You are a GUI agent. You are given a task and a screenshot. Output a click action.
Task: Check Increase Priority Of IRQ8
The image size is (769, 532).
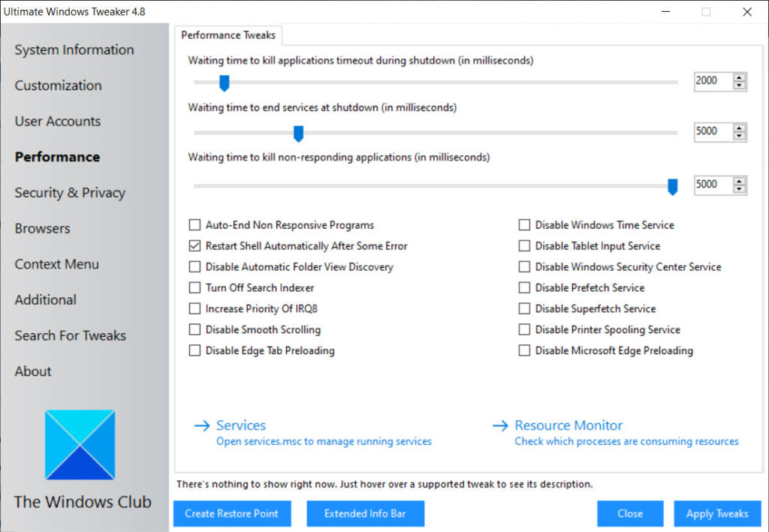pos(195,308)
